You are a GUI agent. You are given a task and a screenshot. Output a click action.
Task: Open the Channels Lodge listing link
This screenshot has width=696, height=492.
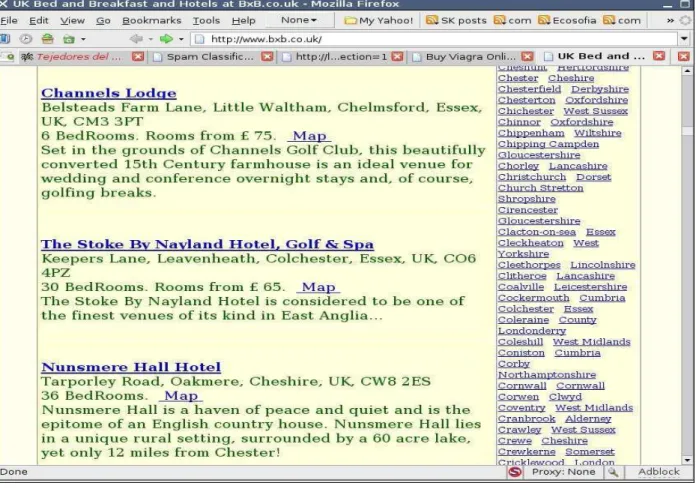pyautogui.click(x=109, y=93)
